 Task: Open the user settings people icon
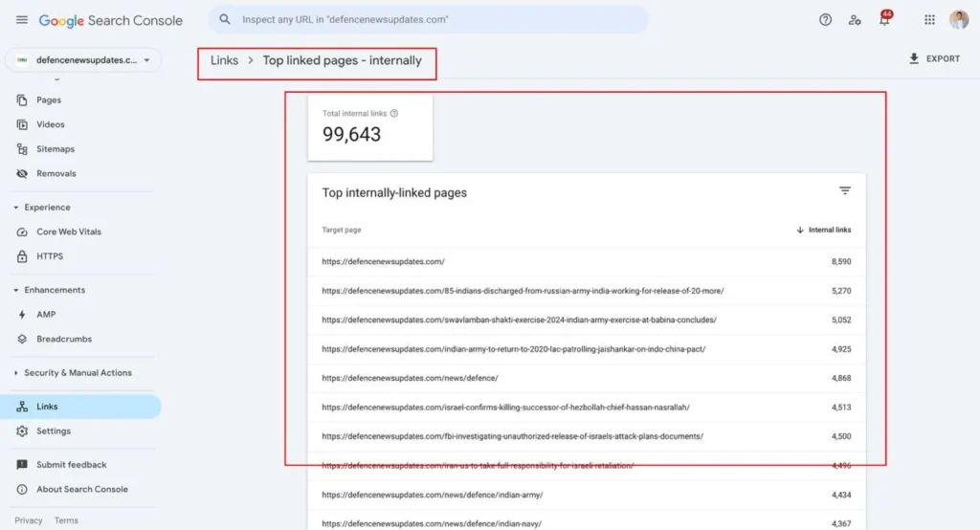(855, 20)
